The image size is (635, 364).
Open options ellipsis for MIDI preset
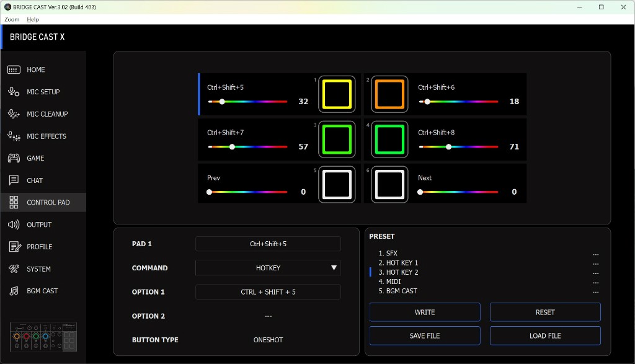click(x=595, y=282)
